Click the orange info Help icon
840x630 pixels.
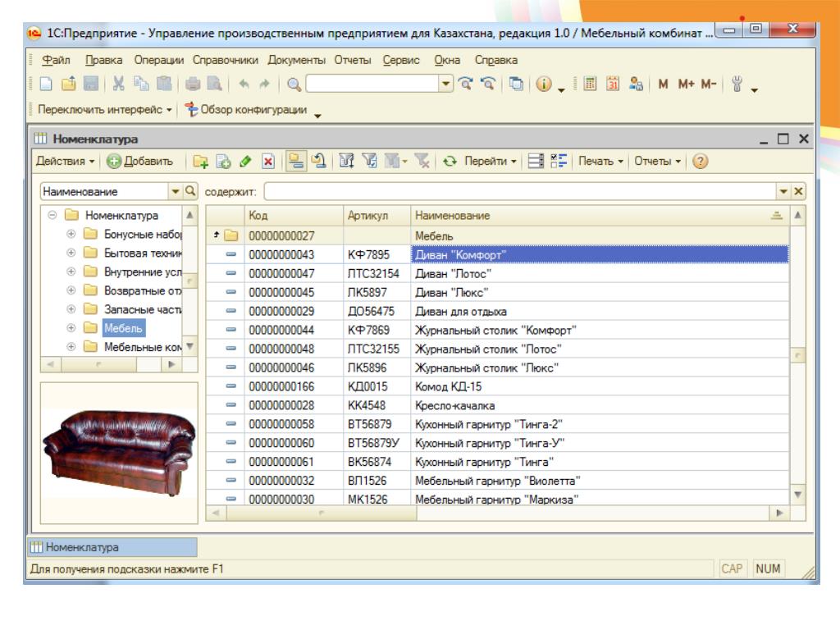pos(544,84)
